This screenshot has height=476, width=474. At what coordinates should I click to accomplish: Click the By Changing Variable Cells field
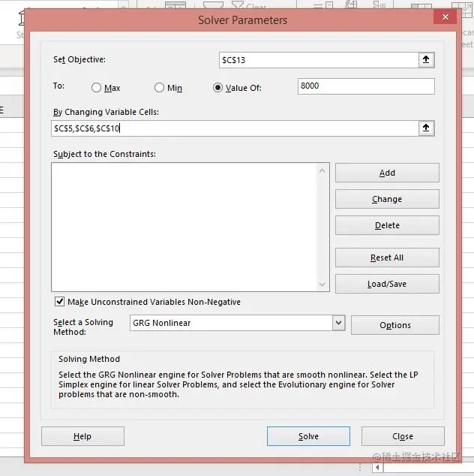[235, 128]
